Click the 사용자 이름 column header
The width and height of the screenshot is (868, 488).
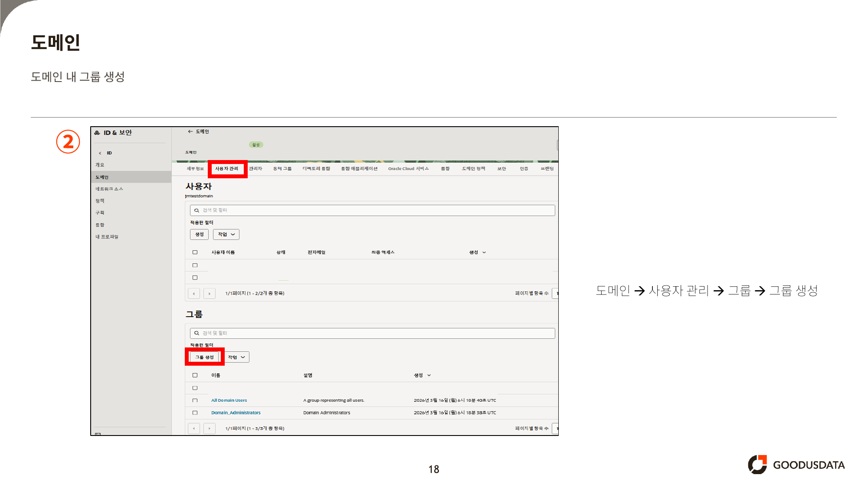(x=223, y=252)
